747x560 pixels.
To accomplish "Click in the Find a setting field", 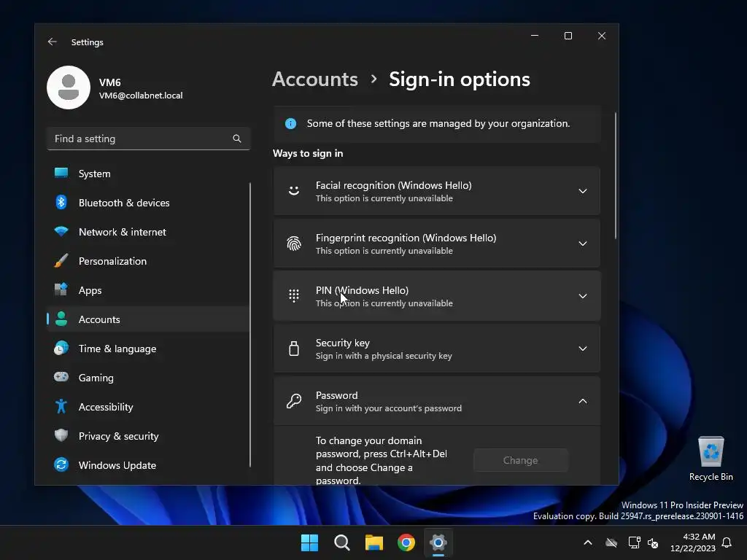I will coord(148,139).
